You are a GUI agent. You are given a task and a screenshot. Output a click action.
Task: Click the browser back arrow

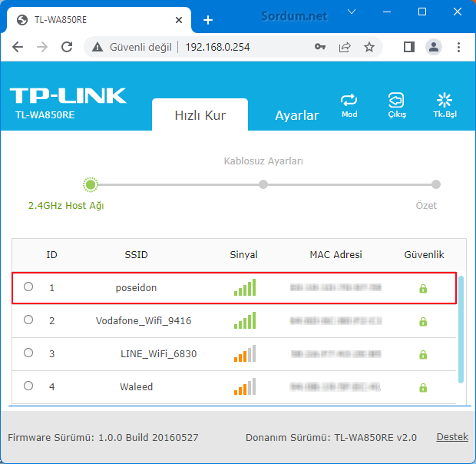click(x=18, y=47)
